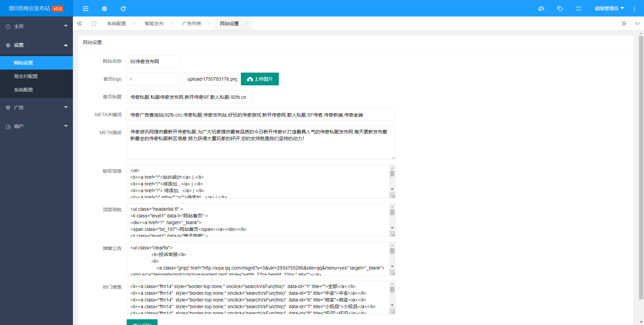The width and height of the screenshot is (644, 325).
Task: Toggle fullscreen mode icon
Action: [x=578, y=9]
